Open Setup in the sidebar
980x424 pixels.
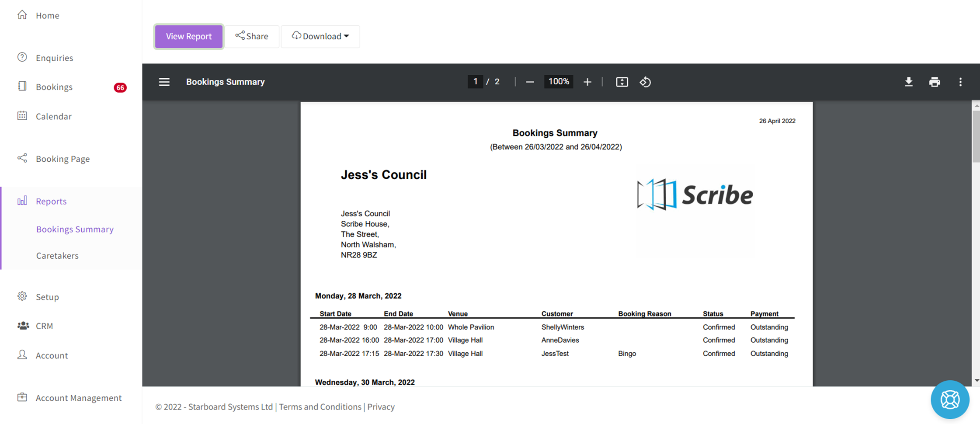coord(47,297)
